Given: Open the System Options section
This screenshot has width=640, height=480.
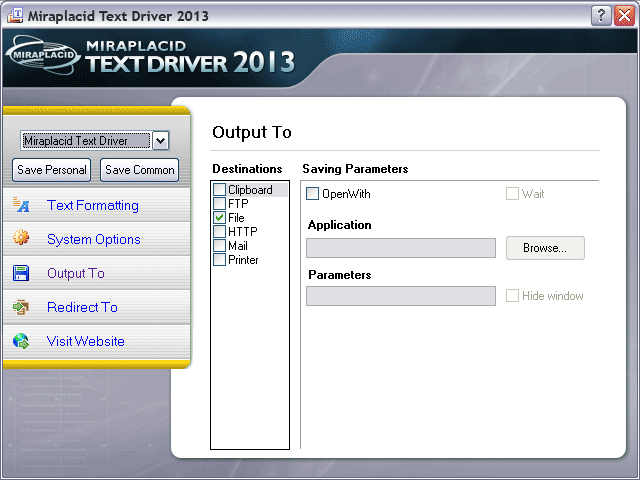Looking at the screenshot, I should click(93, 239).
